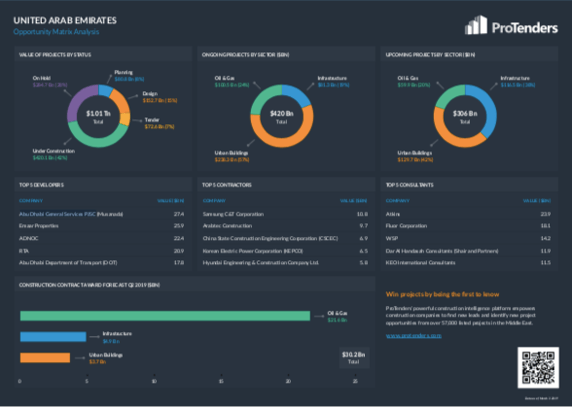This screenshot has height=407, width=572.
Task: Select Samsung C&T Corporation row
Action: point(285,214)
